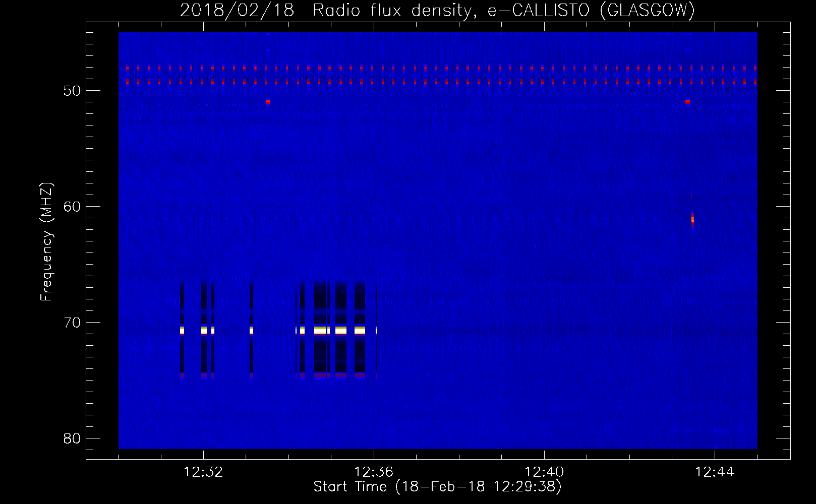Click the 12:36 time tick label

coord(374,472)
